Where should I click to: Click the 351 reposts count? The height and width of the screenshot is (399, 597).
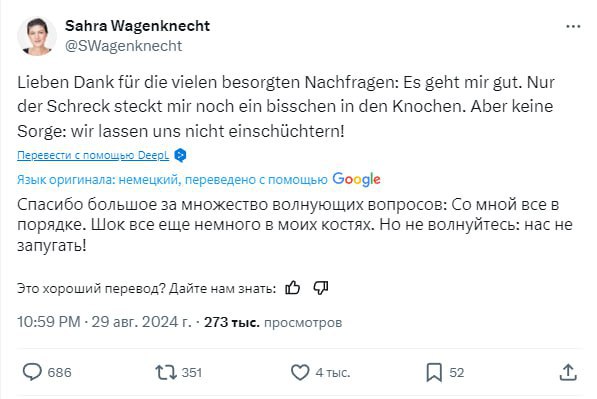click(192, 372)
